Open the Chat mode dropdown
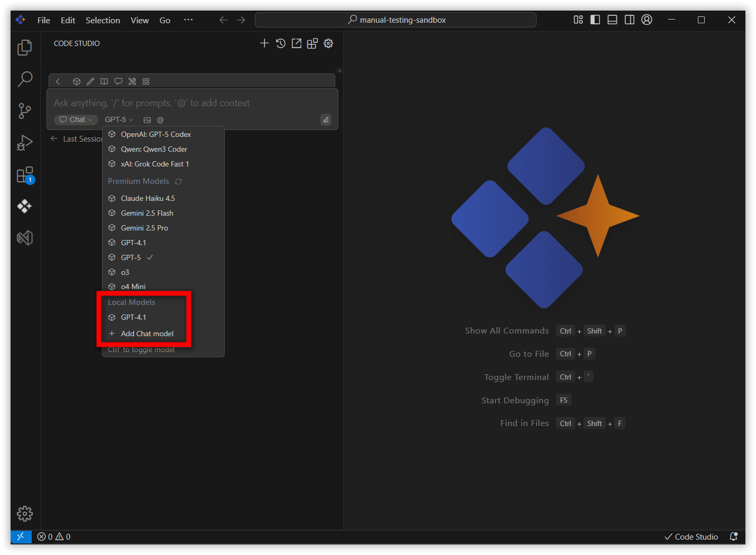Image resolution: width=756 pixels, height=555 pixels. click(76, 120)
